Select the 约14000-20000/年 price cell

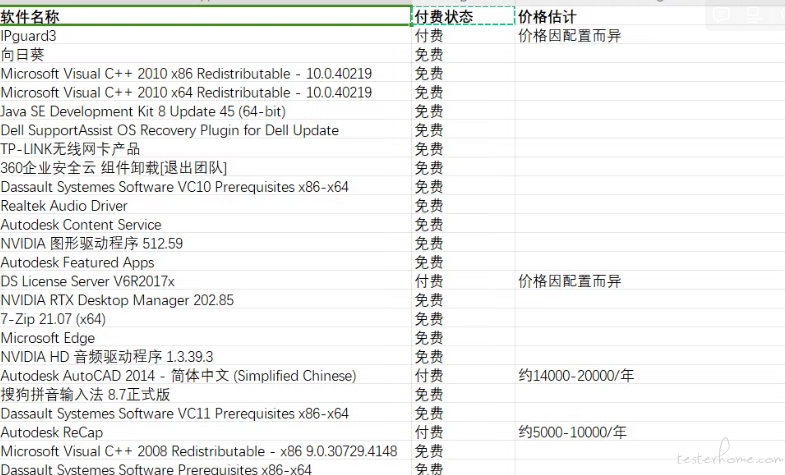(650, 375)
